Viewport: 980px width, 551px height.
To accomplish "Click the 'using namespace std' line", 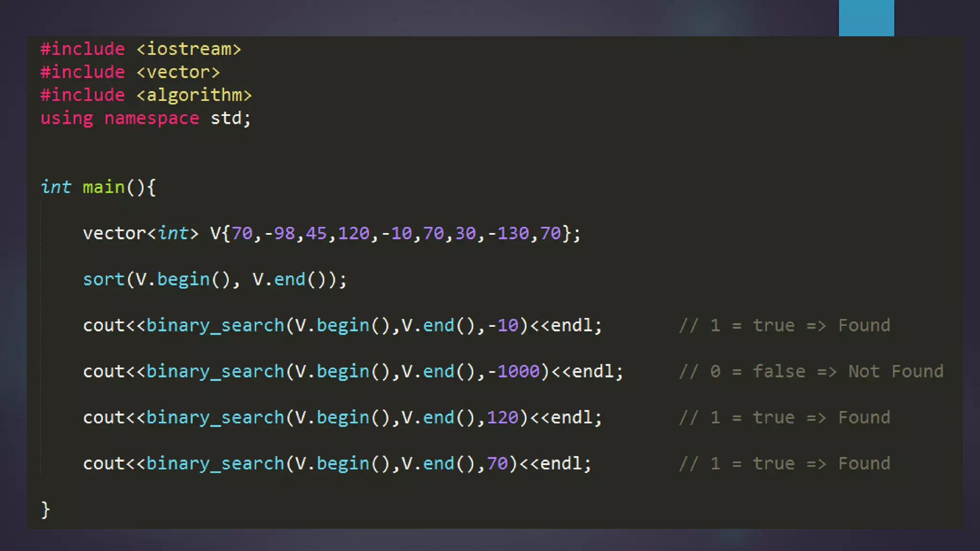I will pos(145,118).
